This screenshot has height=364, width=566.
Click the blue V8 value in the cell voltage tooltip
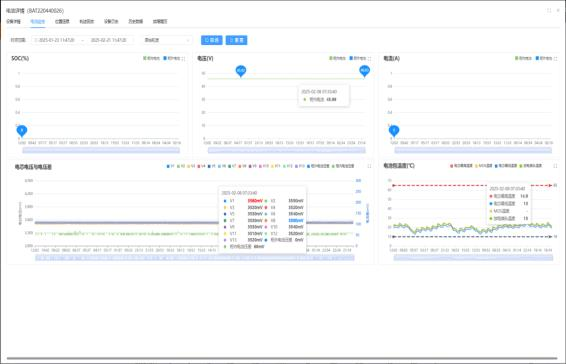[x=296, y=221]
